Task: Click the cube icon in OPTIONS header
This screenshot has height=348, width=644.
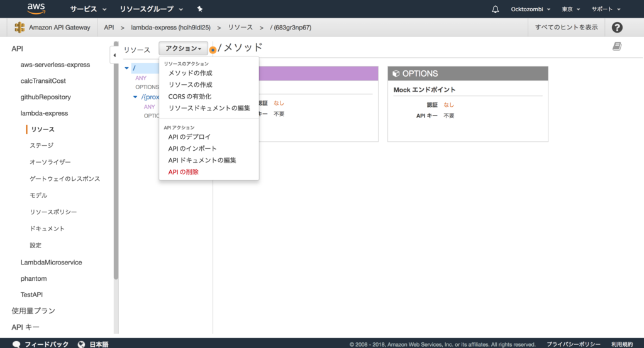Action: tap(396, 73)
